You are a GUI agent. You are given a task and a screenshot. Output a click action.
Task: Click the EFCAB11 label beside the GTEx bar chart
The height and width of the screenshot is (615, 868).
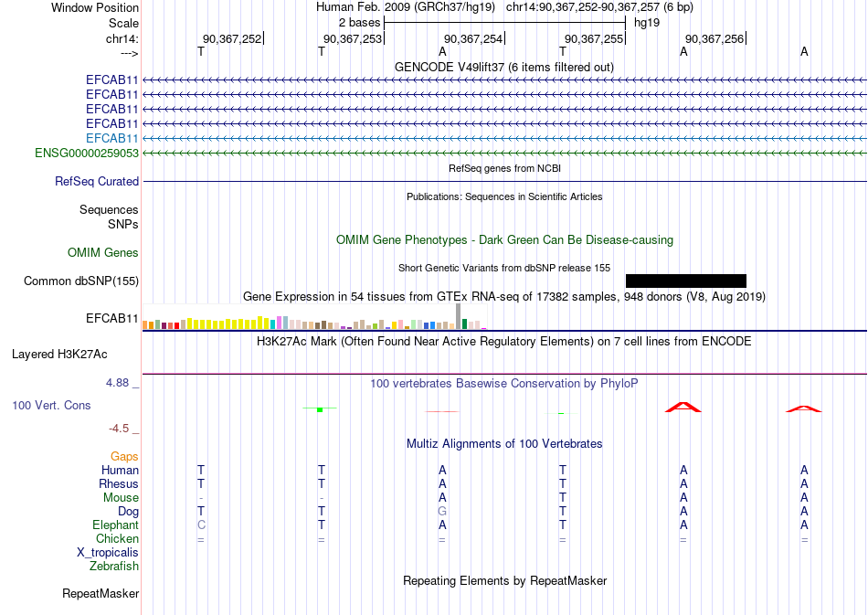[x=111, y=318]
